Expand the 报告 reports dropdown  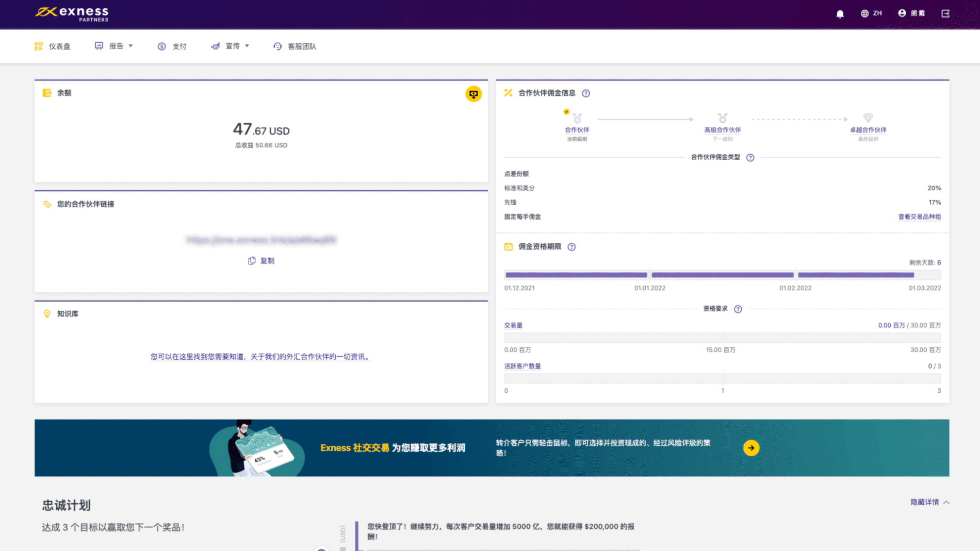tap(114, 46)
